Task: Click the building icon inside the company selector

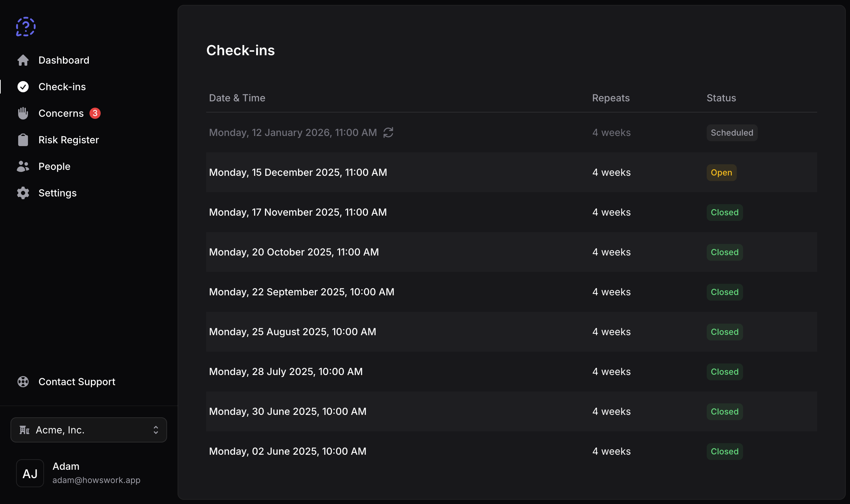Action: pyautogui.click(x=24, y=430)
